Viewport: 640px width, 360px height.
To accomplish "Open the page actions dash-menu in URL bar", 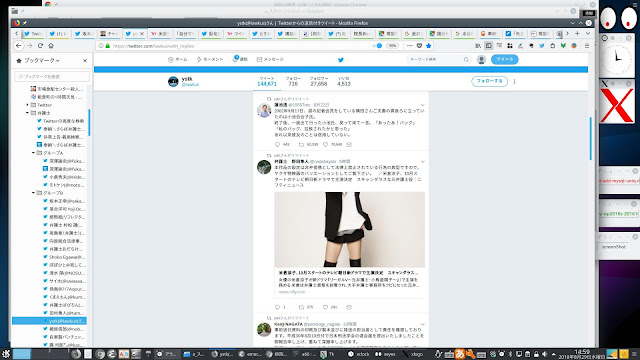I will click(409, 46).
